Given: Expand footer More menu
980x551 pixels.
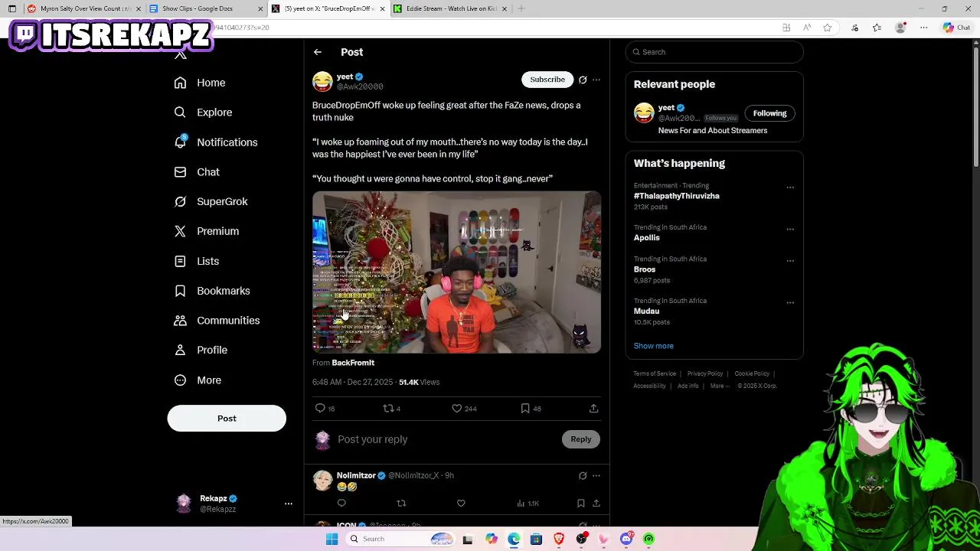Looking at the screenshot, I should coord(719,386).
